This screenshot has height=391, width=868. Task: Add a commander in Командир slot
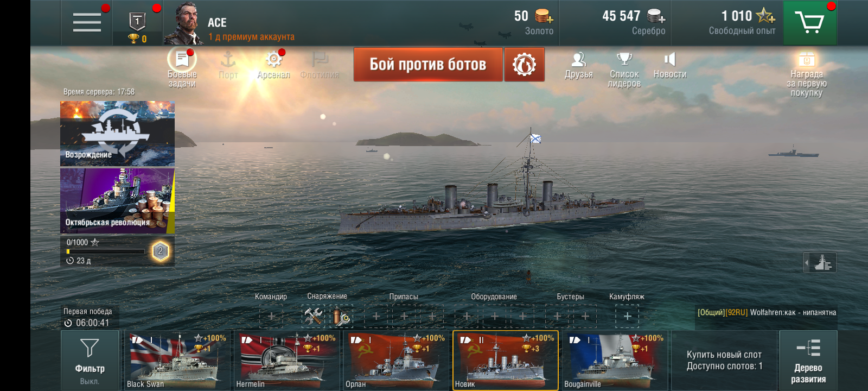click(271, 316)
